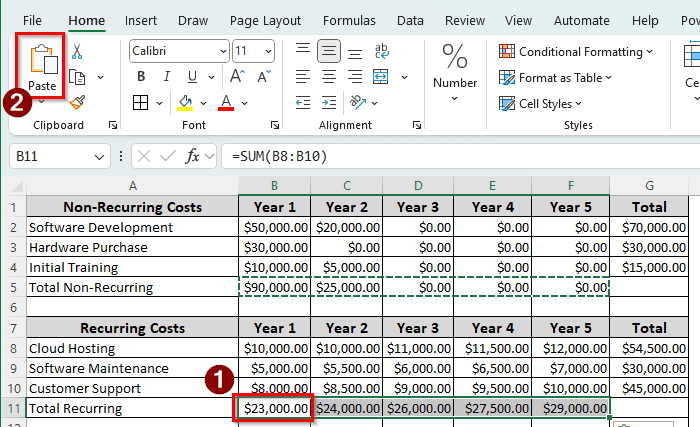Image resolution: width=700 pixels, height=427 pixels.
Task: Set Bottom Align vertical alignment
Action: (x=355, y=54)
